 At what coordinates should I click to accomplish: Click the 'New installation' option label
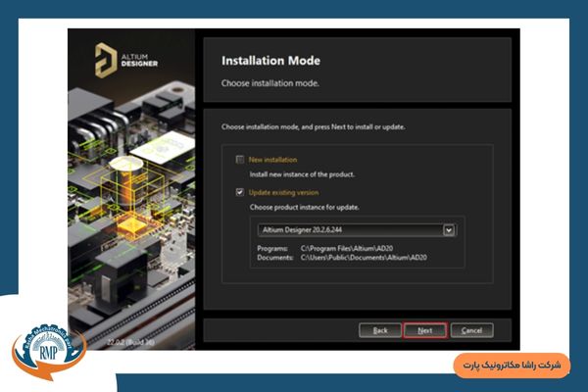point(273,160)
